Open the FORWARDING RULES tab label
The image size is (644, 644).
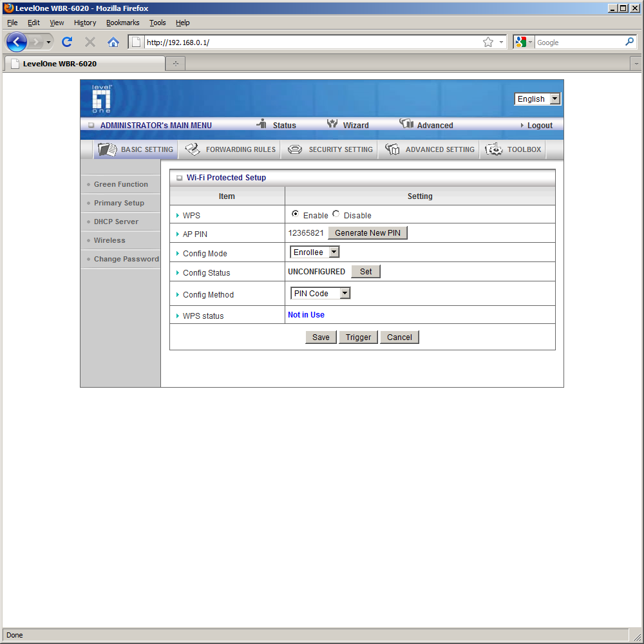pyautogui.click(x=241, y=149)
